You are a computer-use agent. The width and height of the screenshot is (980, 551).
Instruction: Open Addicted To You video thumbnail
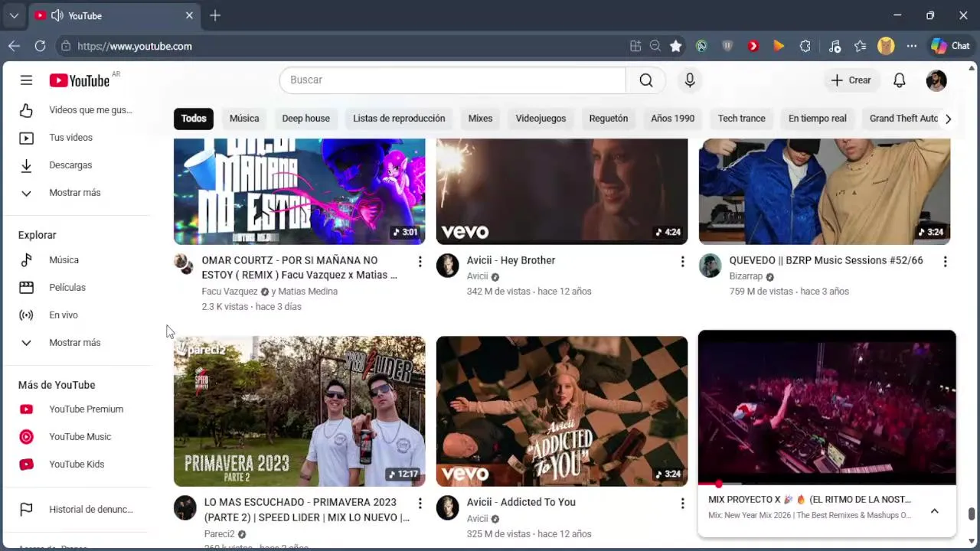[x=562, y=412]
